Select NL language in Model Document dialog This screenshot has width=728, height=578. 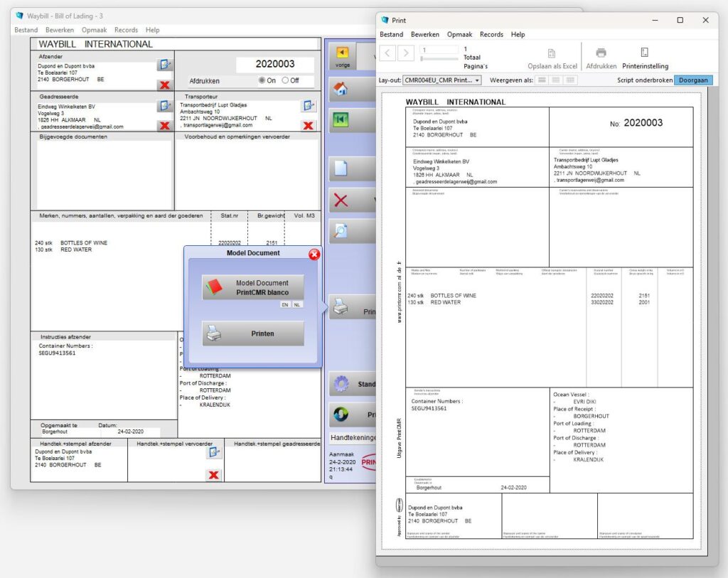pos(298,304)
